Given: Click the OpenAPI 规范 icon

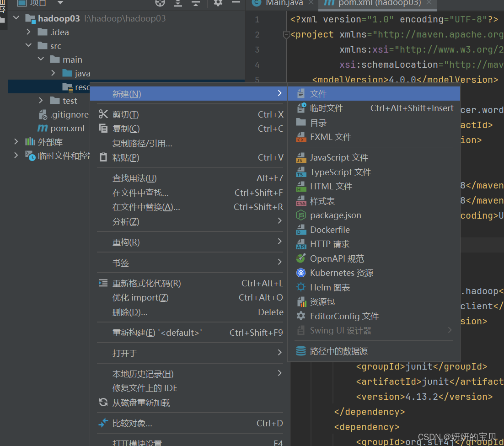Looking at the screenshot, I should [x=300, y=259].
